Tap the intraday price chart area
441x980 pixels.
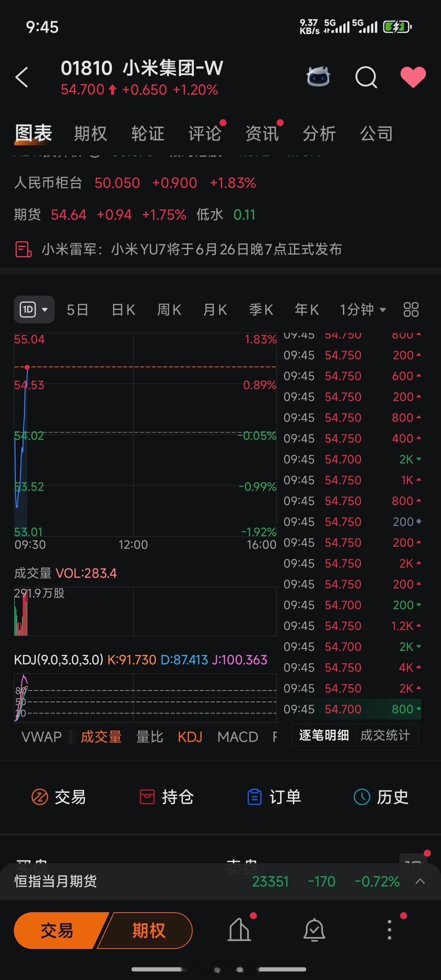point(145,435)
